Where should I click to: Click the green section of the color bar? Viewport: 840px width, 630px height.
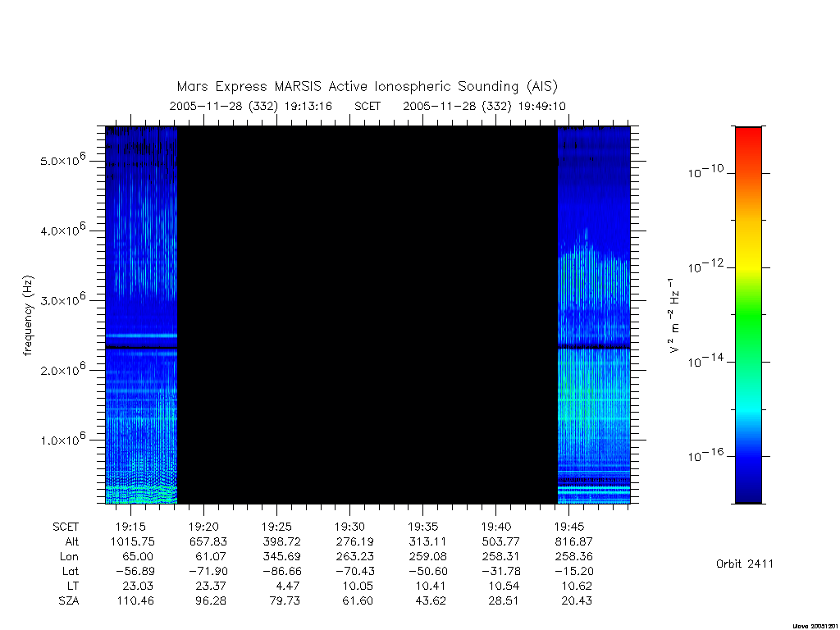coord(748,316)
